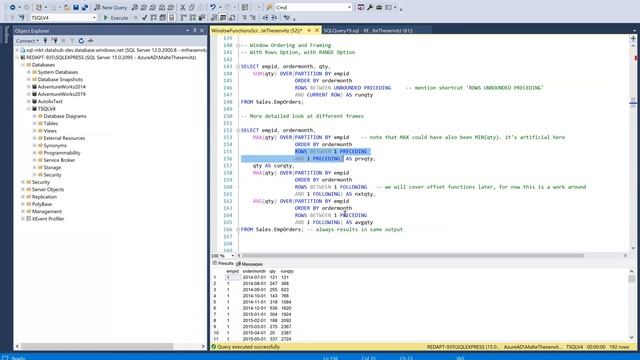The width and height of the screenshot is (640, 360).
Task: Expand the Programmability folder
Action: coord(35,153)
